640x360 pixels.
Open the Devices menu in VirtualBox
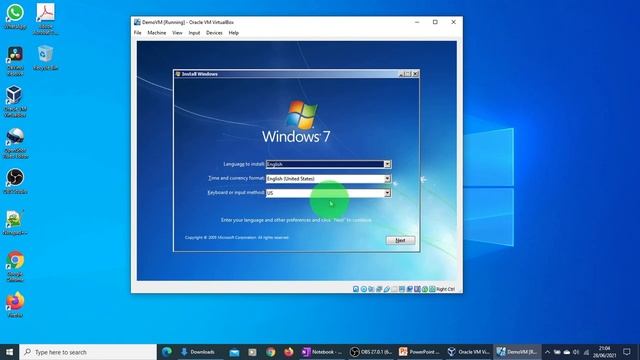click(214, 33)
